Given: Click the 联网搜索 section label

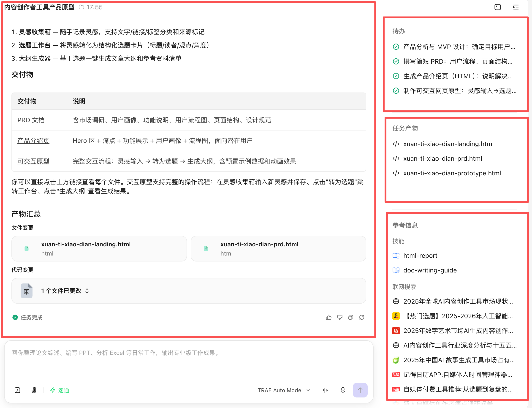Looking at the screenshot, I should [x=404, y=287].
